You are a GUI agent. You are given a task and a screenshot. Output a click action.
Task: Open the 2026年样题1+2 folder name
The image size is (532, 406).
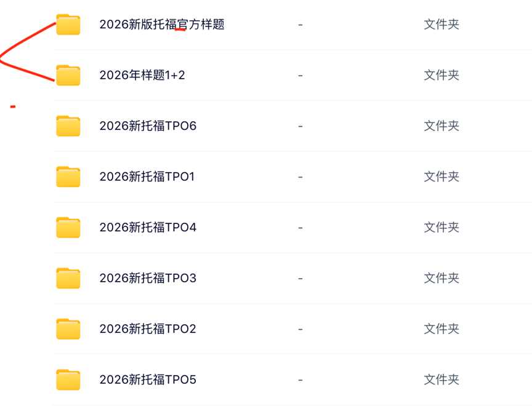pyautogui.click(x=142, y=75)
